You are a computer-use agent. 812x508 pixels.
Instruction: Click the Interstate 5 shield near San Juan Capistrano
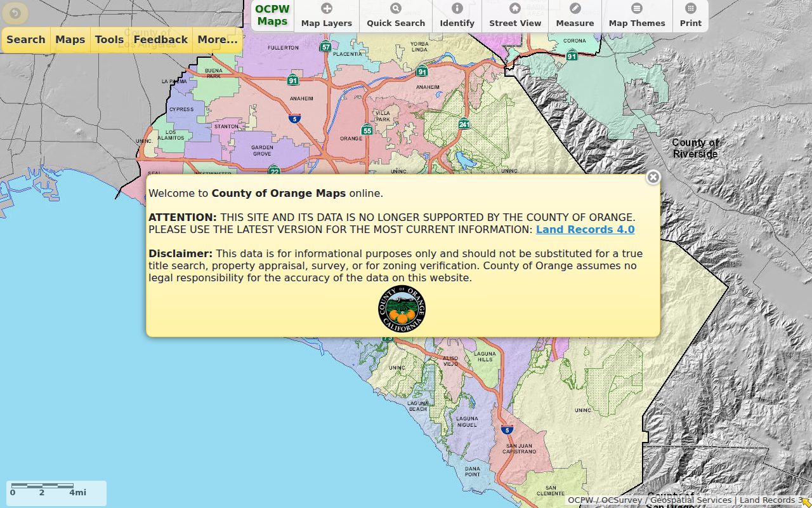pos(506,430)
